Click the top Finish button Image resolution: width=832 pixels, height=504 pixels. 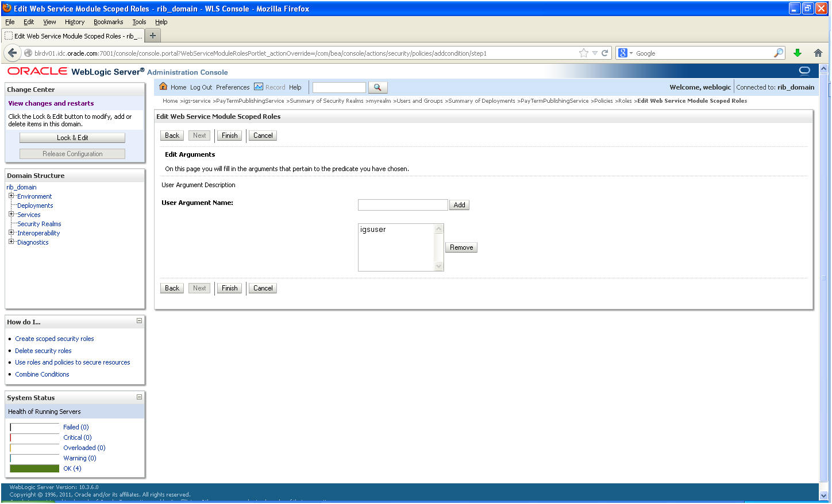[x=230, y=135]
